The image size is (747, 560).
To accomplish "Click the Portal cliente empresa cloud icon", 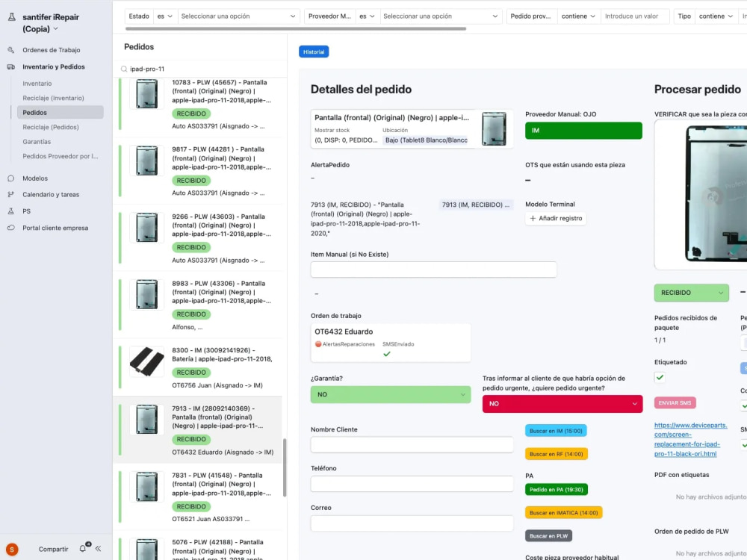I will coord(11,228).
